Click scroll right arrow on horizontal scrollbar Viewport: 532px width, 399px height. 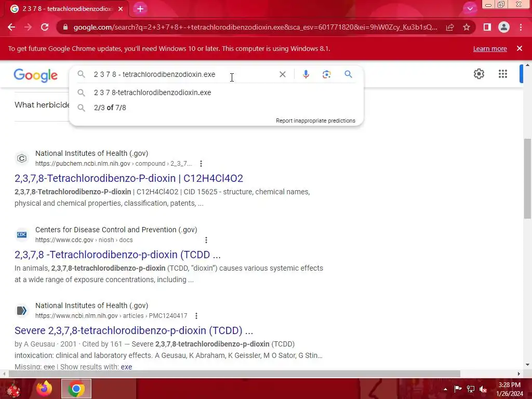pos(519,374)
